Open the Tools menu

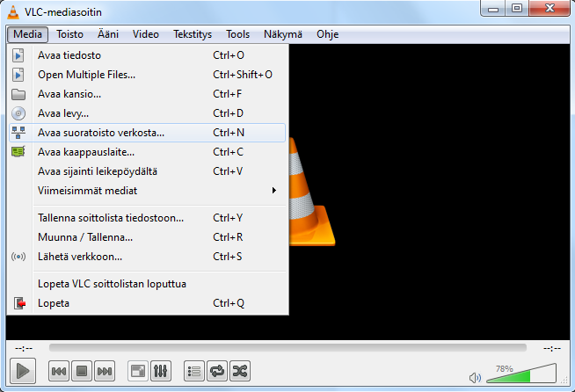coord(237,34)
